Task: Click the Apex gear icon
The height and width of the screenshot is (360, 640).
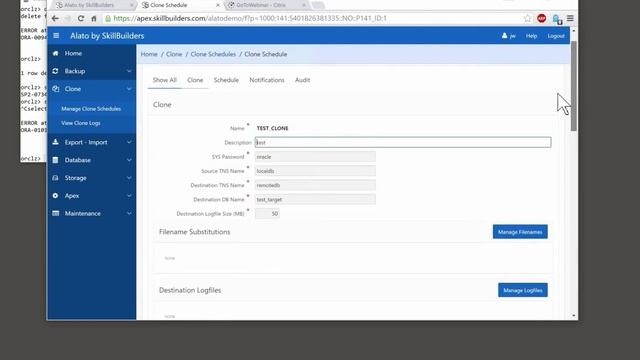Action: point(56,196)
